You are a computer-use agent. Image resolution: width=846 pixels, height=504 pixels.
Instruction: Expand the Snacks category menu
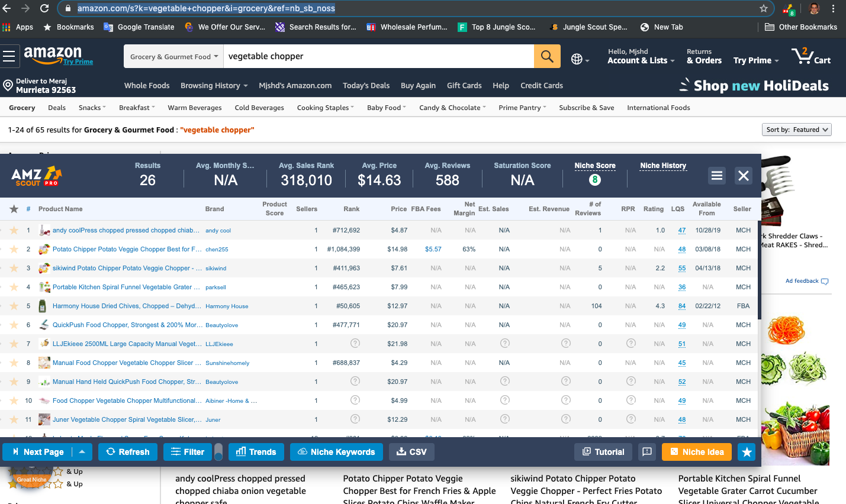[x=92, y=108]
